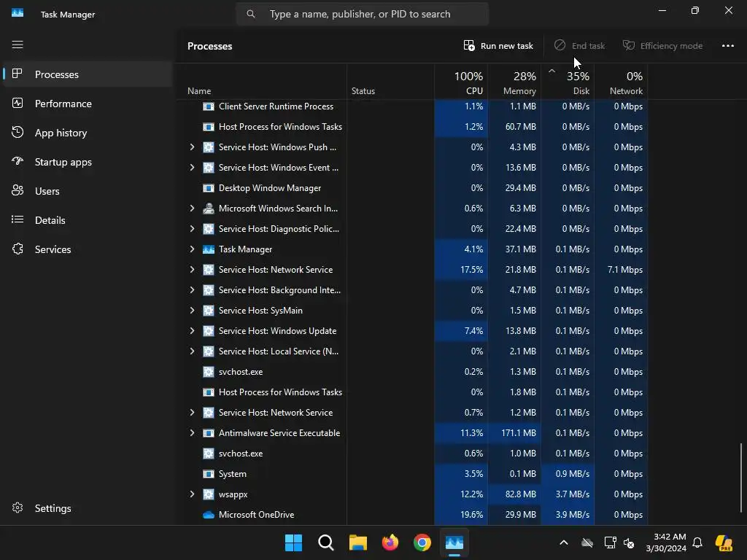
Task: Sort by the Memory column header
Action: click(x=514, y=82)
